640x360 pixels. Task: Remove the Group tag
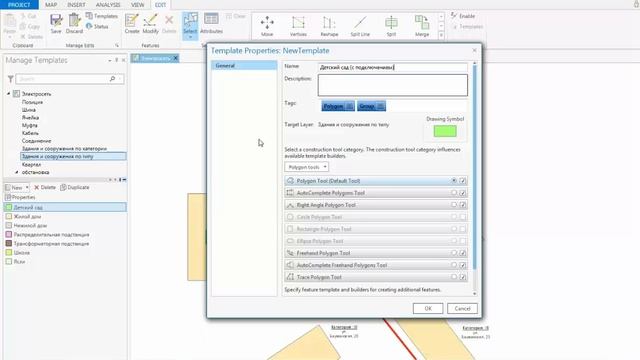pos(380,106)
